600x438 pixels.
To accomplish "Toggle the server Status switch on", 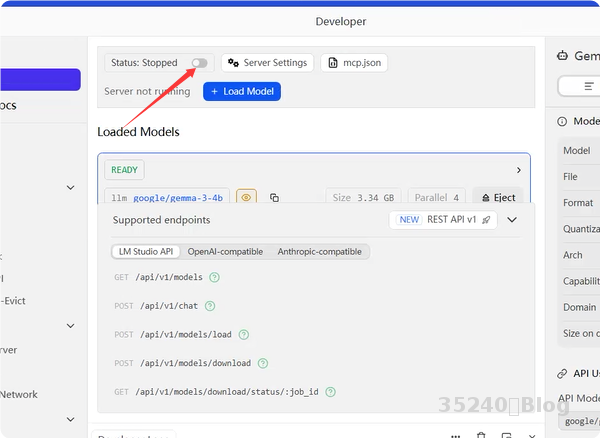I will [199, 63].
